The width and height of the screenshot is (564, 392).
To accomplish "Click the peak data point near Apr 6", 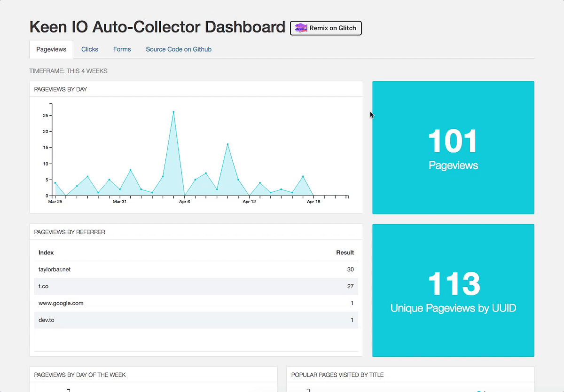I will point(173,112).
